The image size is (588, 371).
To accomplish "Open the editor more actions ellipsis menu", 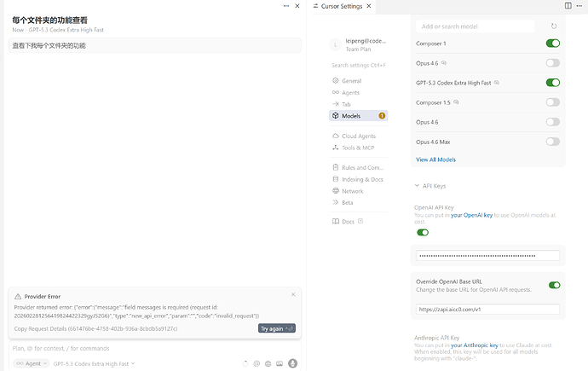I will (579, 6).
